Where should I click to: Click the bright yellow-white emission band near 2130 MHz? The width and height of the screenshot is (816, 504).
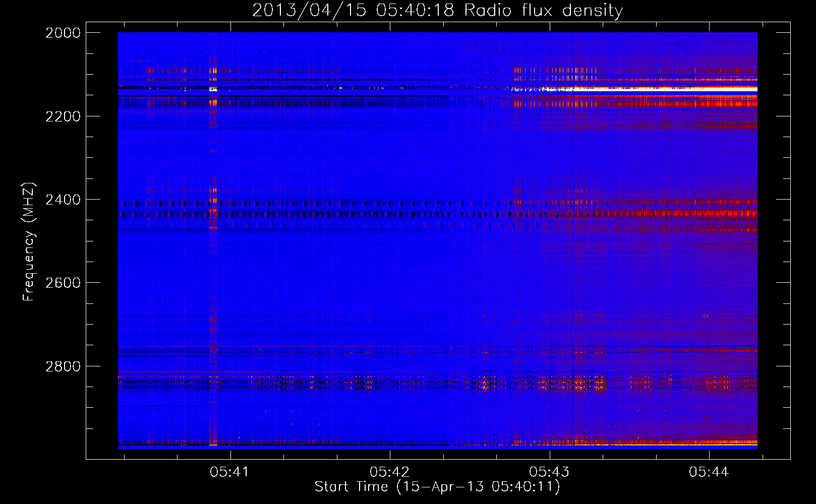tap(635, 89)
